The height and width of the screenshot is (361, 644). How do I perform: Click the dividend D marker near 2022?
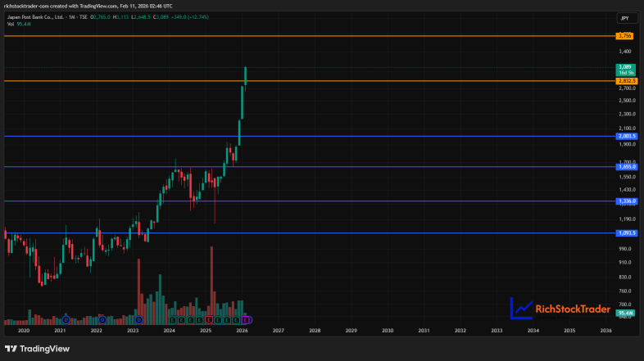(x=102, y=319)
